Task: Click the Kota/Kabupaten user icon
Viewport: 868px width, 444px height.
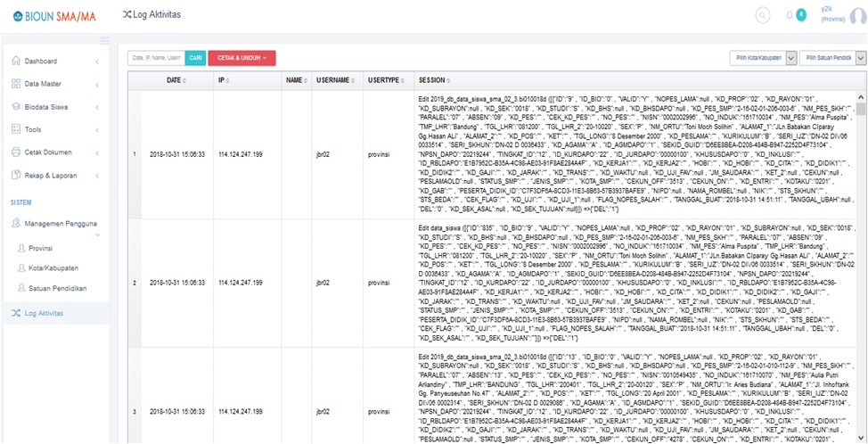Action: click(21, 268)
